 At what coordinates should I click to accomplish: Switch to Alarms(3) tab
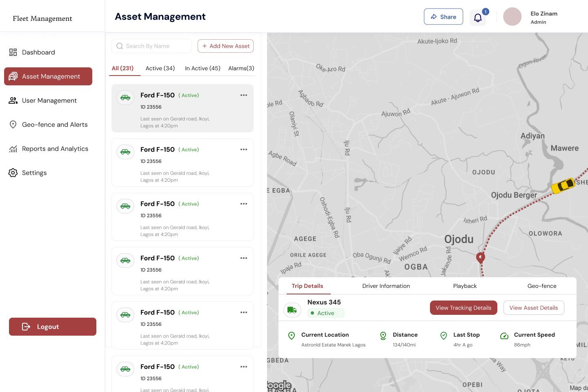point(241,68)
